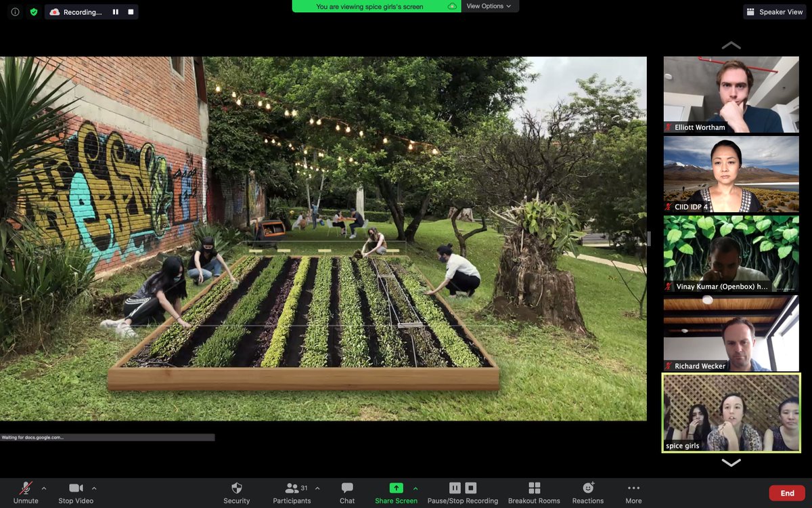Click Unmute microphone button
Image resolution: width=812 pixels, height=508 pixels.
tap(26, 493)
